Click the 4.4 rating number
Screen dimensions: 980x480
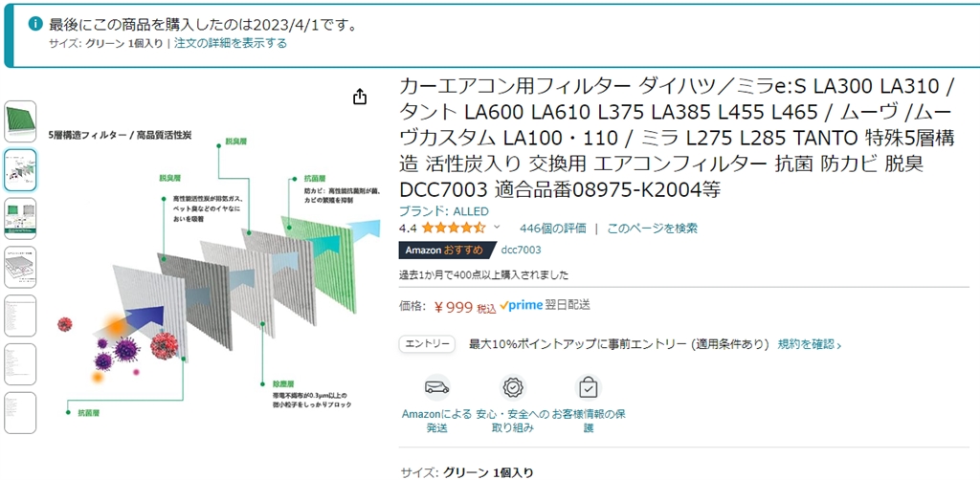point(408,228)
